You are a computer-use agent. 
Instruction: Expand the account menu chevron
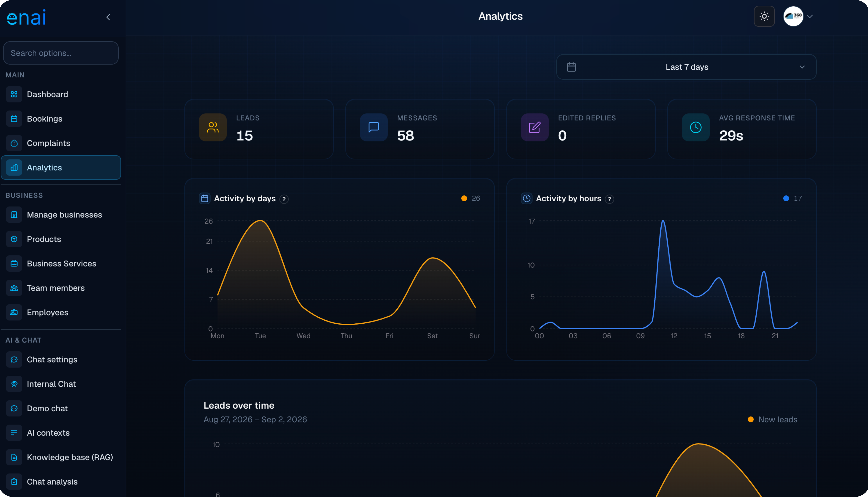(x=810, y=16)
